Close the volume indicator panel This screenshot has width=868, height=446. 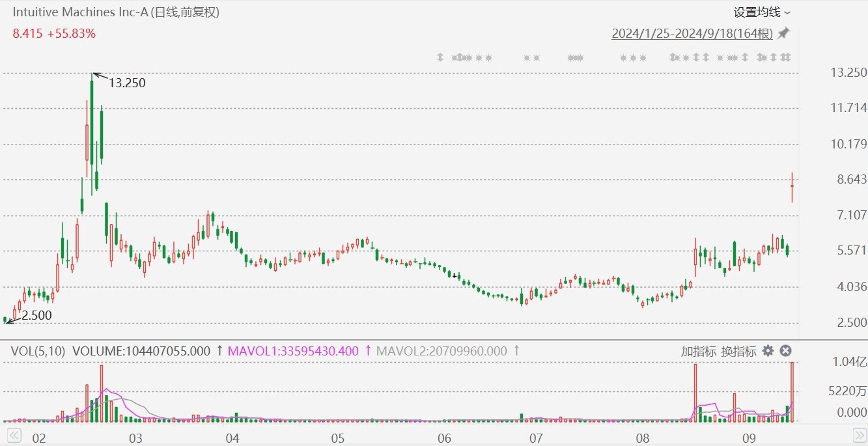[785, 351]
